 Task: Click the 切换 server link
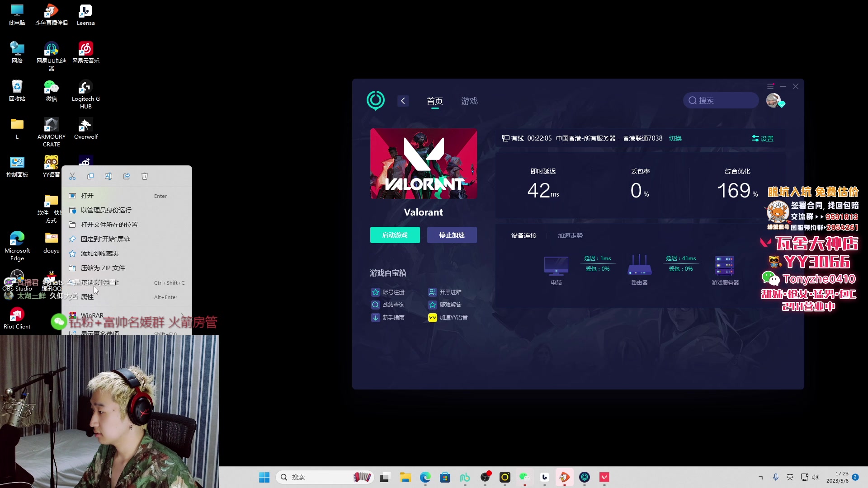pyautogui.click(x=675, y=138)
